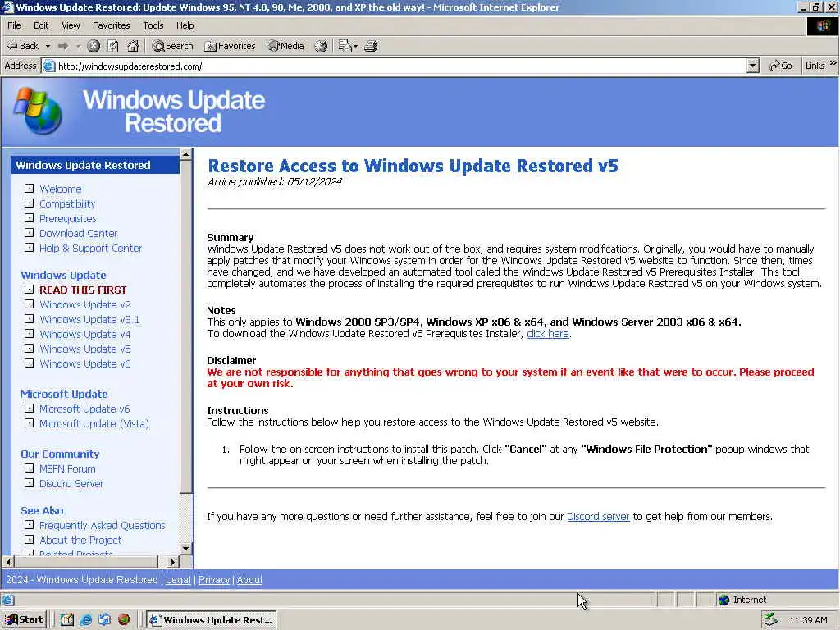Click the sidebar horizontal scrollbar thumb
The image size is (840, 630).
point(87,562)
